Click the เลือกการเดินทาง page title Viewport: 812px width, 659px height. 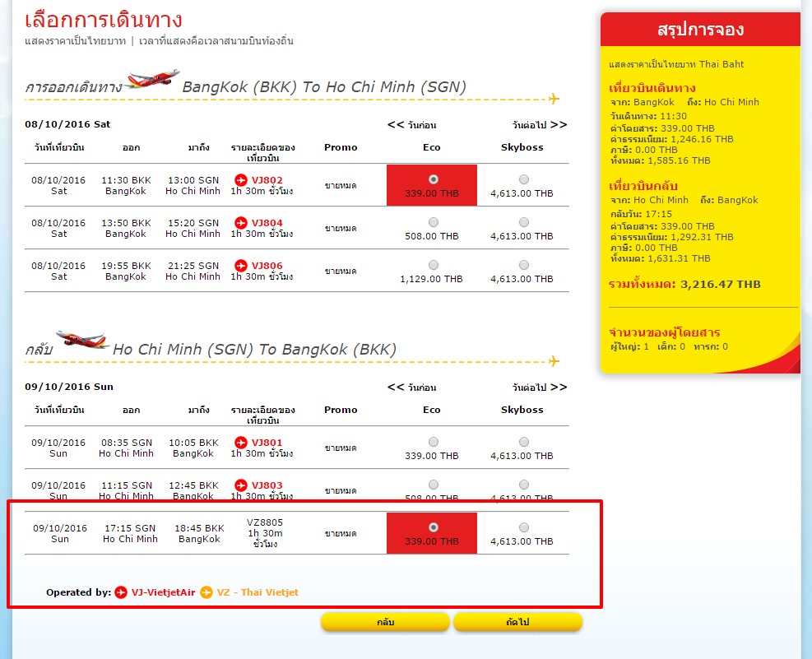click(x=104, y=20)
